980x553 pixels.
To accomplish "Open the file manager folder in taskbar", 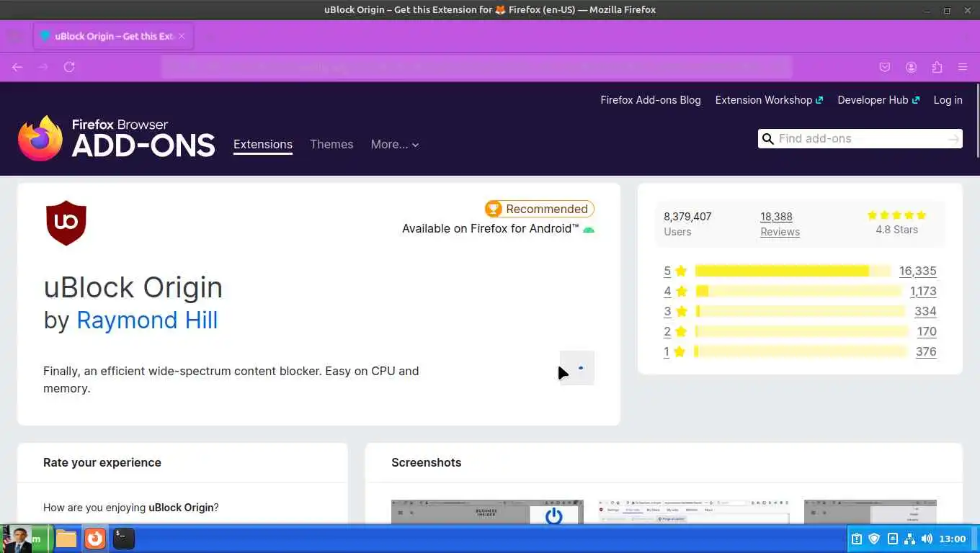I will [x=66, y=539].
